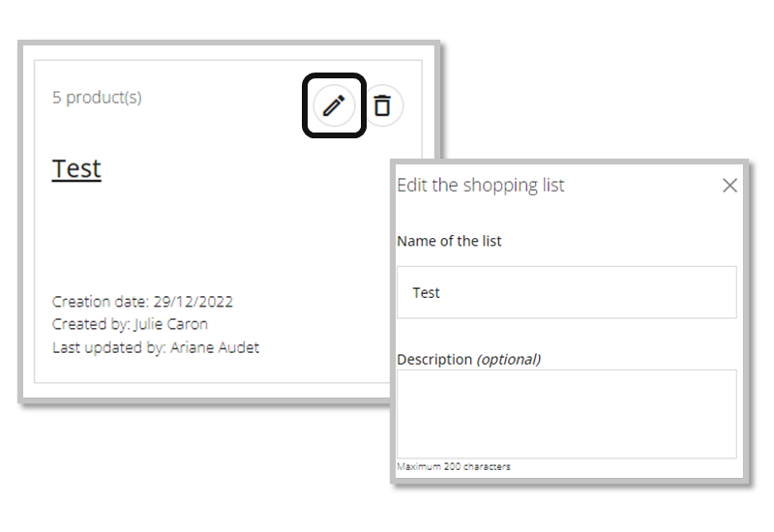The image size is (774, 532).
Task: Close the Edit the shopping list dialog
Action: point(729,185)
